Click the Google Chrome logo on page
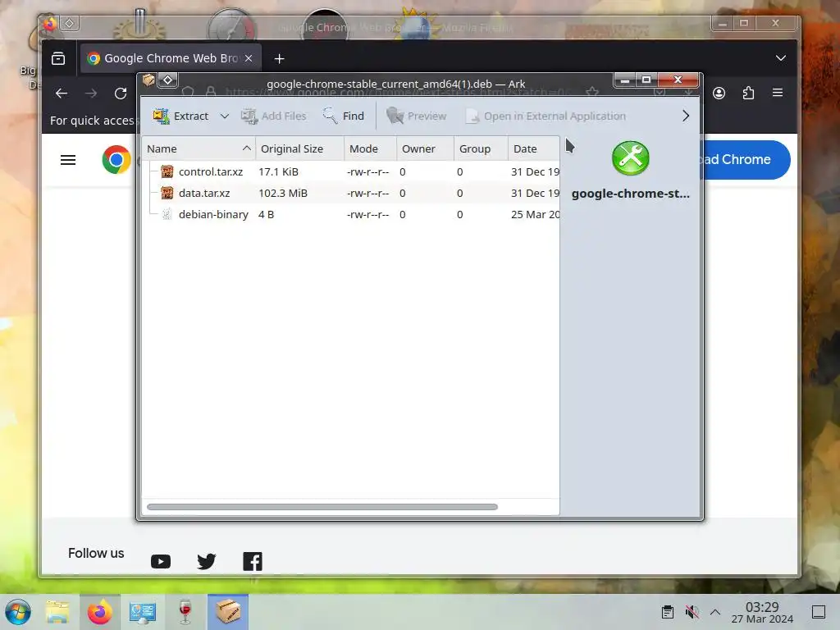 click(x=116, y=160)
